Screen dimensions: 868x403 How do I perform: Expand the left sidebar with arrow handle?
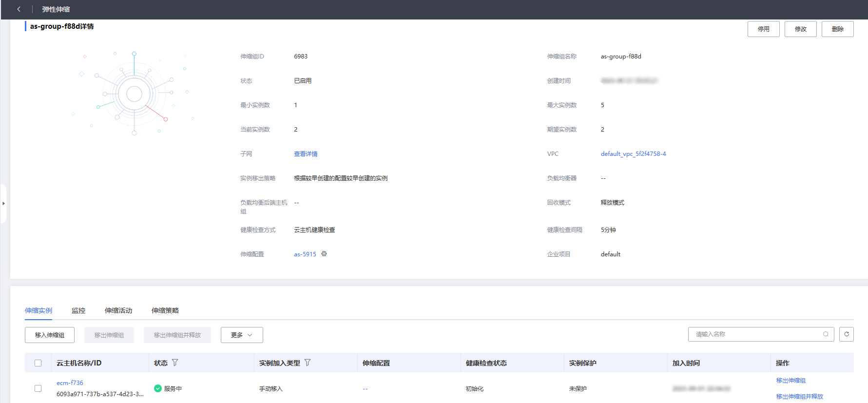tap(3, 203)
